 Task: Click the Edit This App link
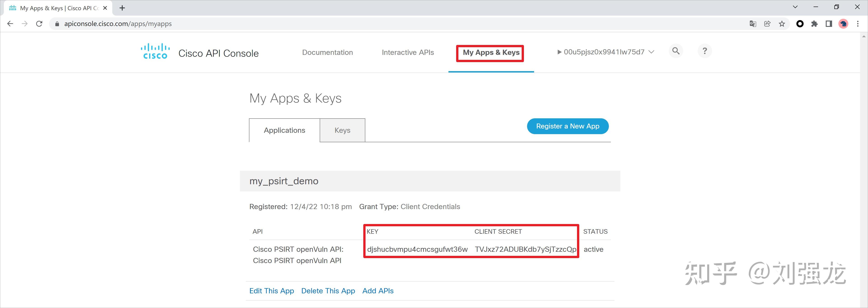[x=271, y=291]
